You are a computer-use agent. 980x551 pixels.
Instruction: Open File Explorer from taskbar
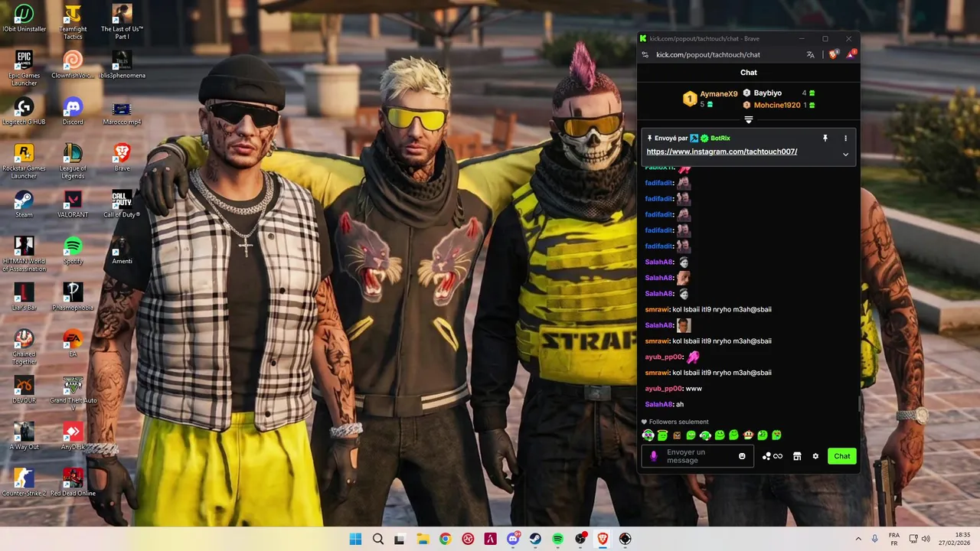pos(423,539)
